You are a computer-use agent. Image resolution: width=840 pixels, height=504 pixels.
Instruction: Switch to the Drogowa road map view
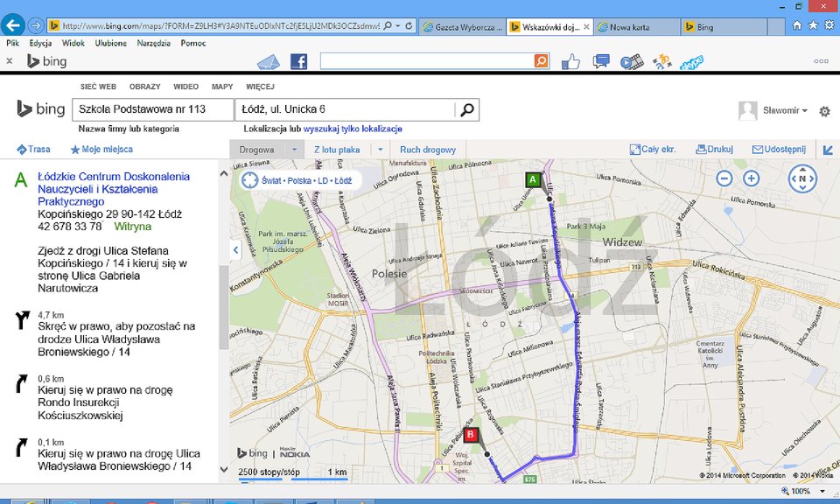[x=256, y=150]
